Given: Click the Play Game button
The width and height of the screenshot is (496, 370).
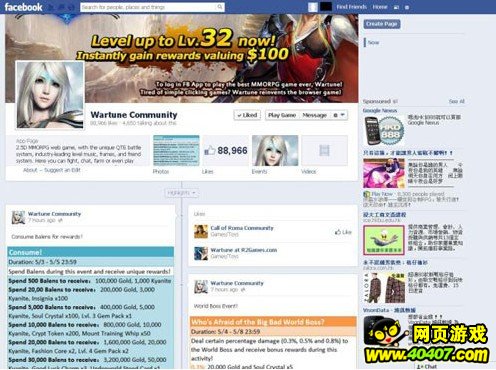Looking at the screenshot, I should tap(282, 115).
